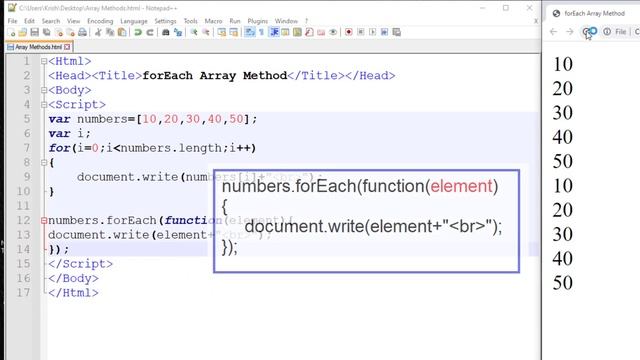Open the Run menu
640x360 pixels.
235,21
